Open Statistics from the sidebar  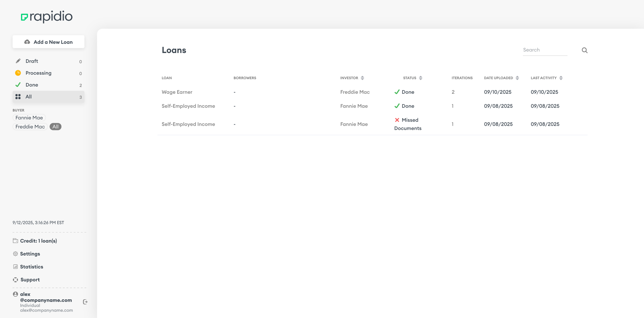click(31, 267)
